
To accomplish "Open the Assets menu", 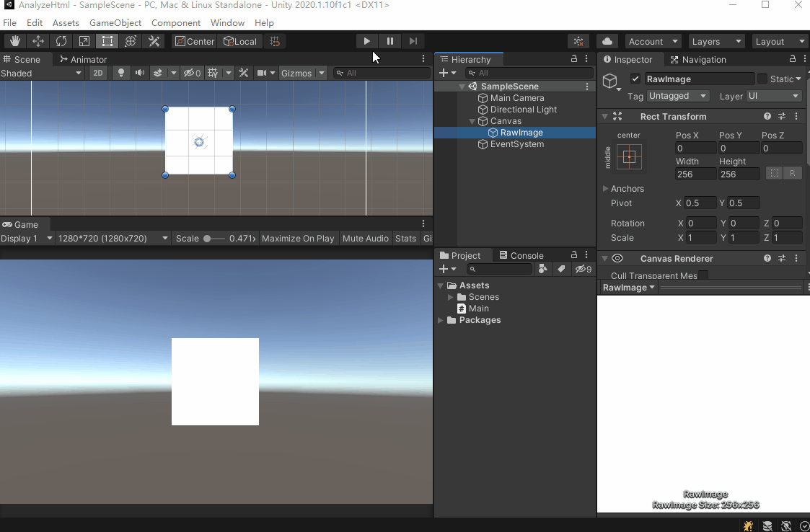I will [66, 23].
